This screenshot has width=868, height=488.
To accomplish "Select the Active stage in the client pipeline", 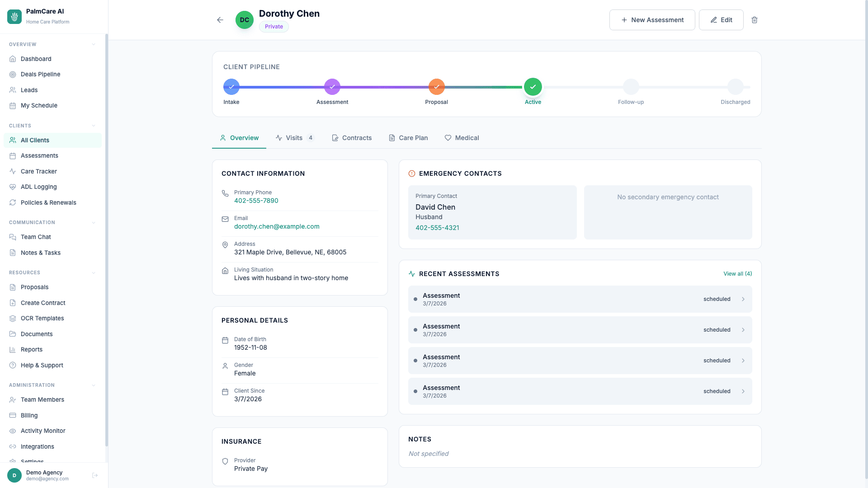I will click(x=533, y=87).
